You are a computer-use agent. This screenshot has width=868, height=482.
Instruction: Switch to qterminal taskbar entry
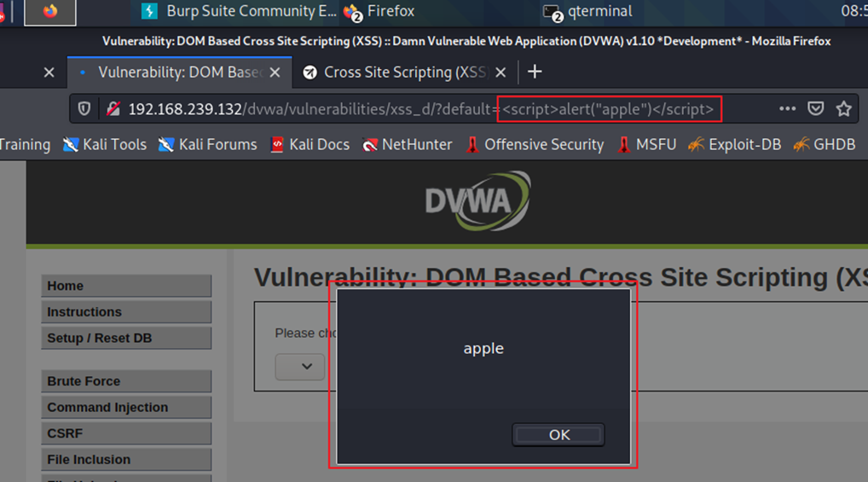click(x=587, y=11)
